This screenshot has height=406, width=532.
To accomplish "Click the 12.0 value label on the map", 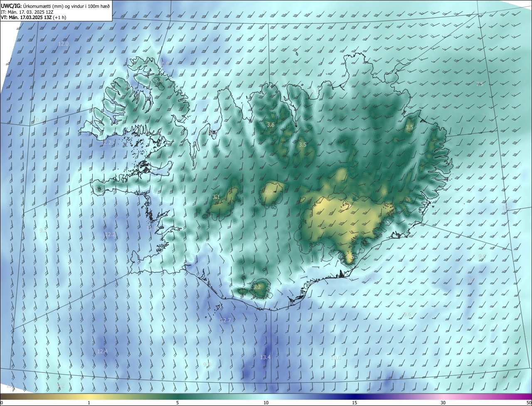I will (x=63, y=44).
